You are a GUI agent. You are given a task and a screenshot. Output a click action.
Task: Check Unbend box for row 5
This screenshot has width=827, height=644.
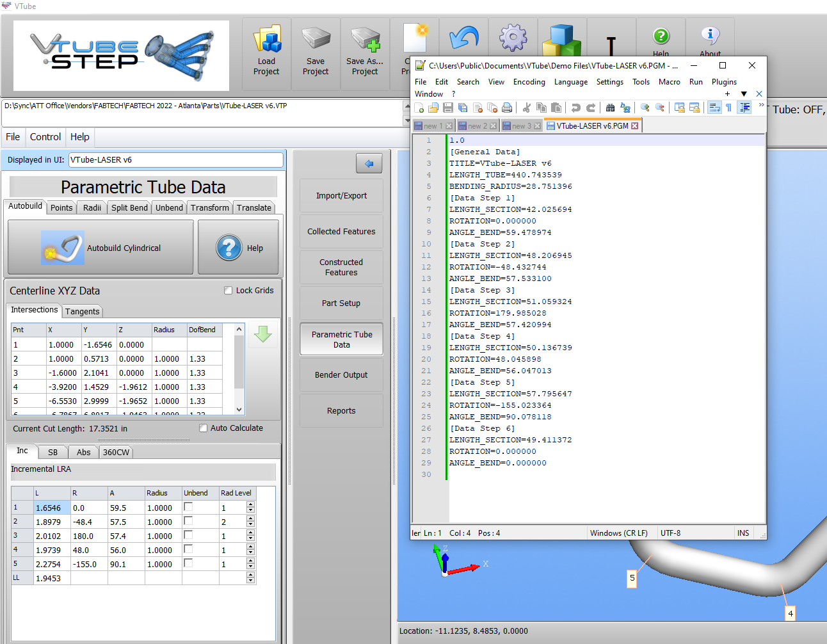188,563
